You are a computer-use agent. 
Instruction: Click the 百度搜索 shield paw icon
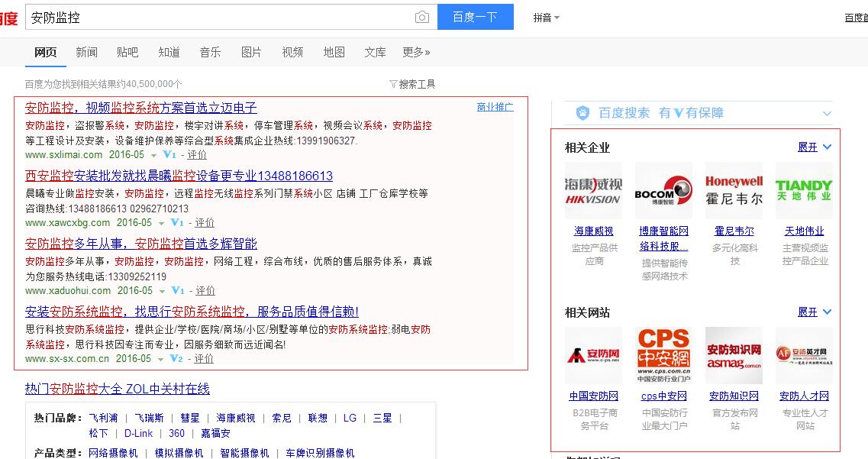(x=582, y=113)
